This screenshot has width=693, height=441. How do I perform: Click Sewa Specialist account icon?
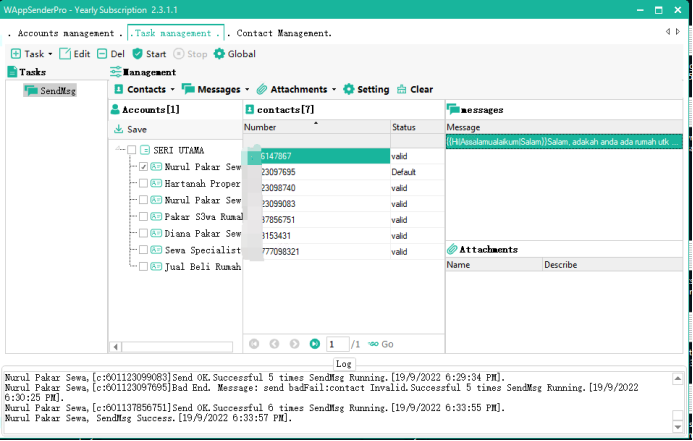pyautogui.click(x=156, y=250)
